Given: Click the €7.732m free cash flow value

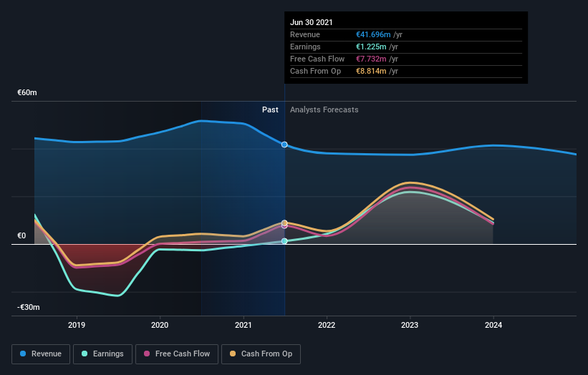Looking at the screenshot, I should coord(371,59).
